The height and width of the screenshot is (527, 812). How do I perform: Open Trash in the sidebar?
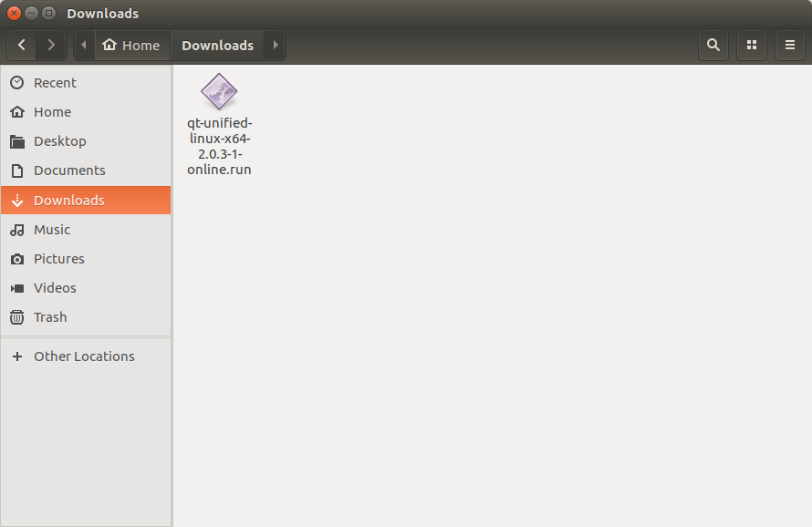coord(86,316)
